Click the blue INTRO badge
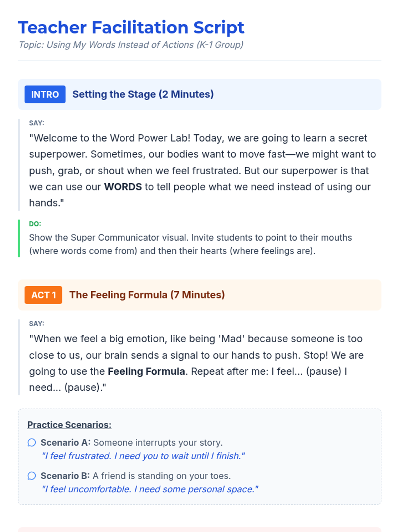Viewport: 399px width, 532px height. [45, 94]
